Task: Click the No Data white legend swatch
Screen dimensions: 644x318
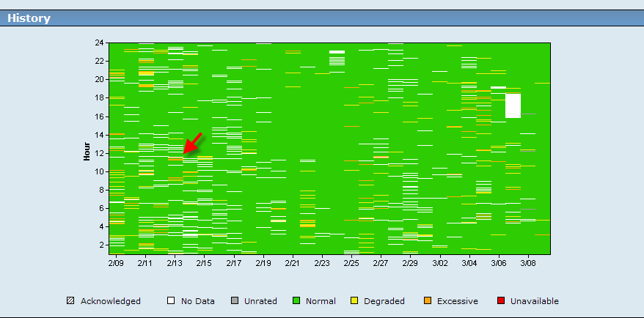Action: [171, 300]
